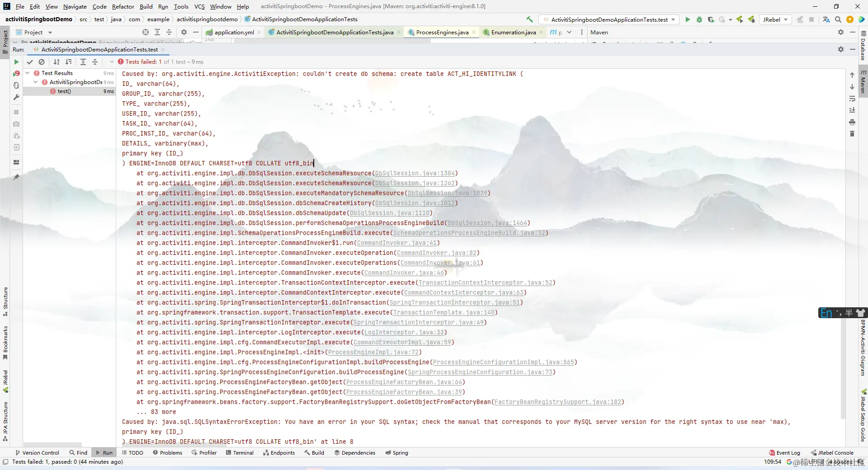Close the ActivitiSpringbootDemoApplicationTests.test run tab

coord(163,50)
